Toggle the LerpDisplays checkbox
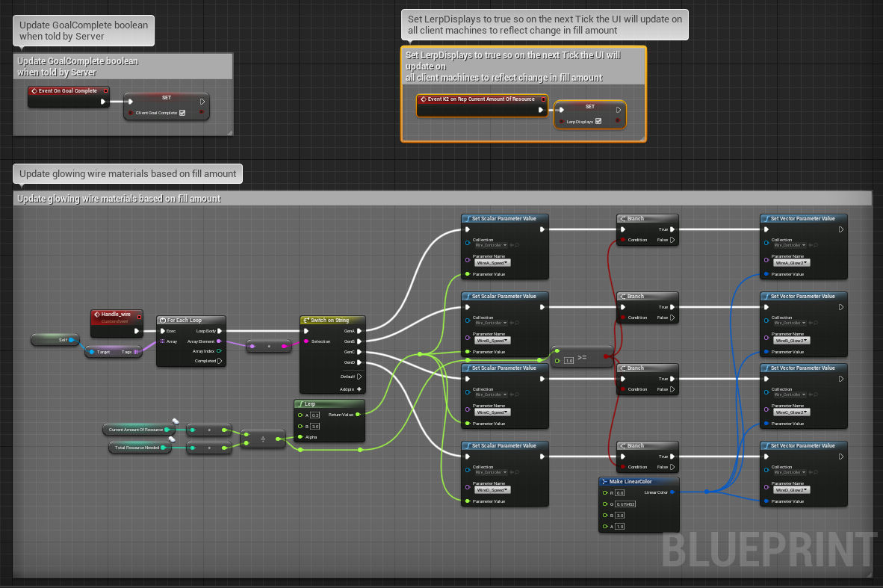 [598, 121]
